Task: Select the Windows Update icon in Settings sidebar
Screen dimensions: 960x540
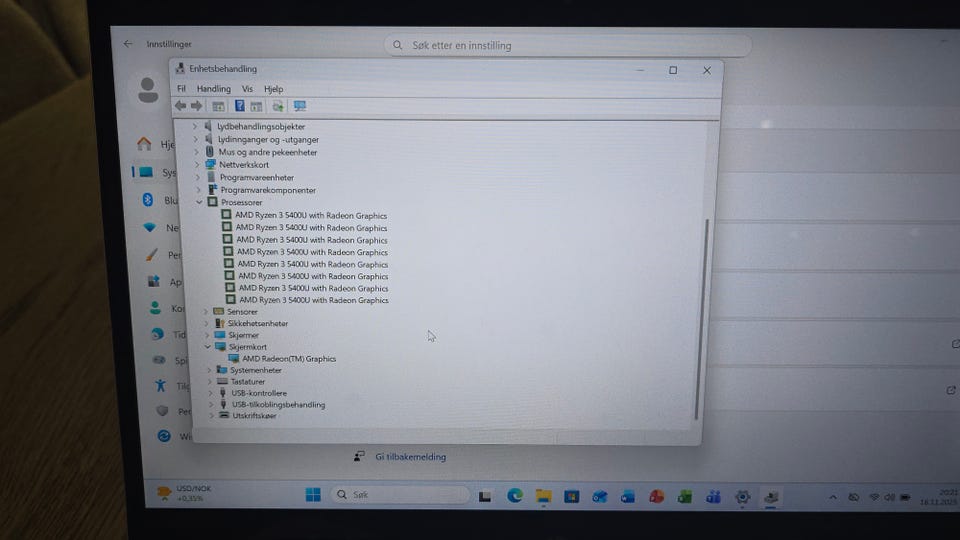Action: tap(163, 436)
